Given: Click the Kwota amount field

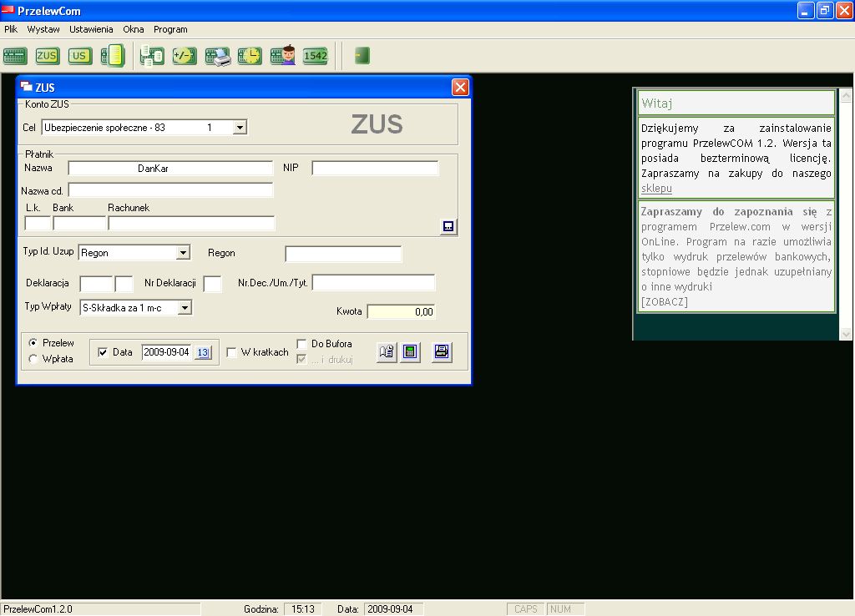Looking at the screenshot, I should [x=402, y=312].
